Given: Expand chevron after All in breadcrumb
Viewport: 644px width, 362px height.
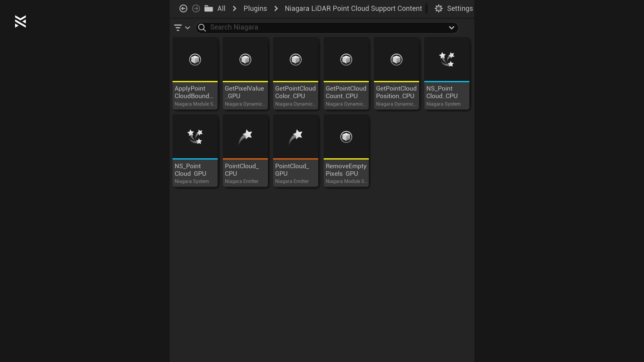Looking at the screenshot, I should 234,9.
